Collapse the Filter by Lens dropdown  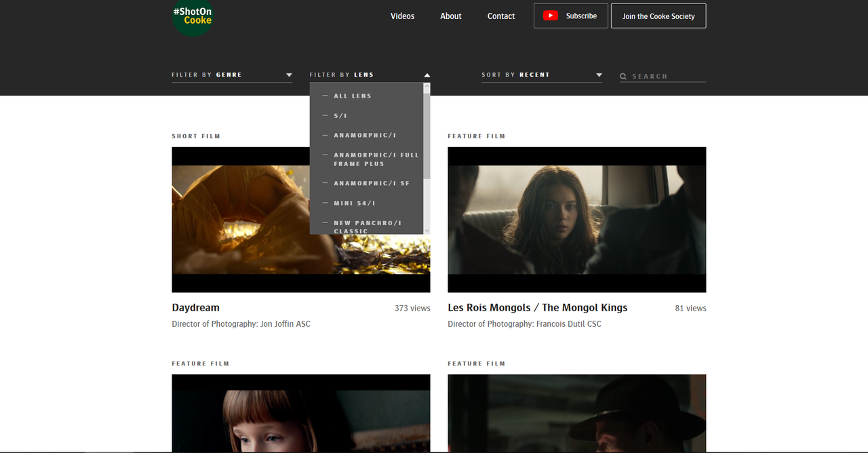[370, 75]
